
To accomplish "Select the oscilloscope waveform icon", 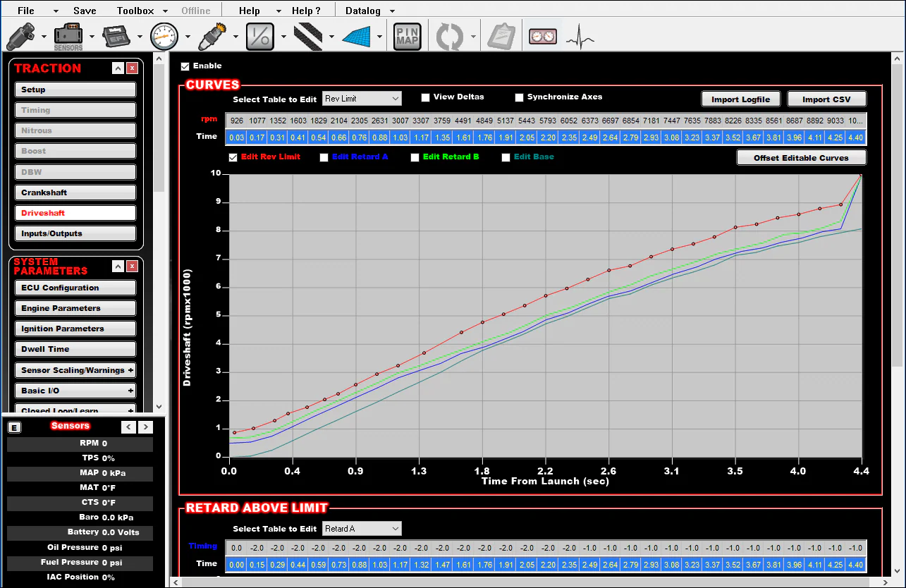I will coord(580,35).
